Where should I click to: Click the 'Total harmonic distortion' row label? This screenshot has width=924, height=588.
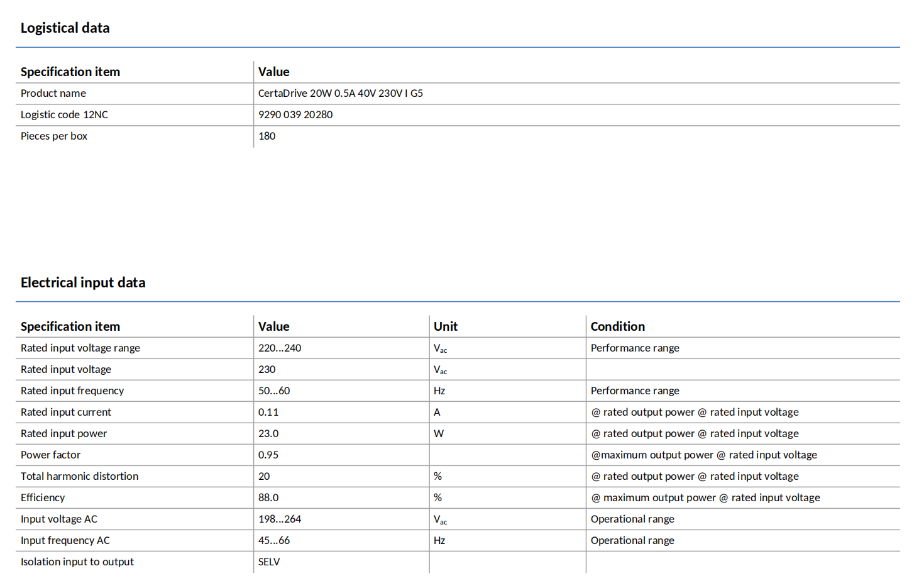[79, 476]
